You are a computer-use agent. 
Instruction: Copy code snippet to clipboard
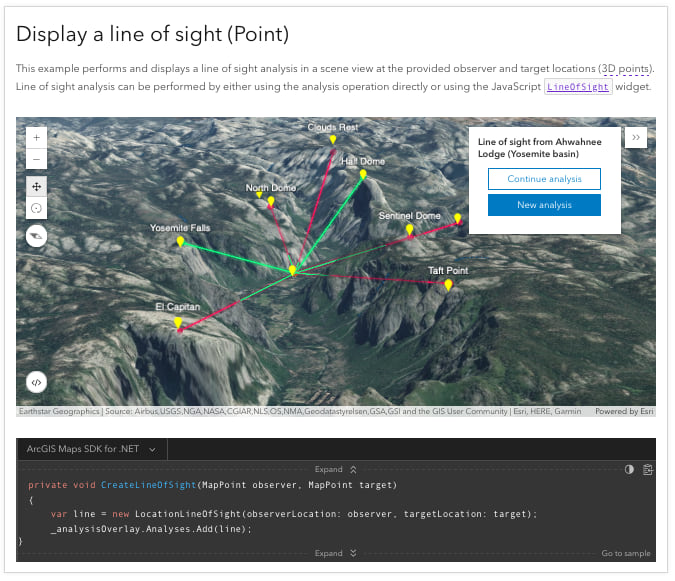pyautogui.click(x=647, y=470)
